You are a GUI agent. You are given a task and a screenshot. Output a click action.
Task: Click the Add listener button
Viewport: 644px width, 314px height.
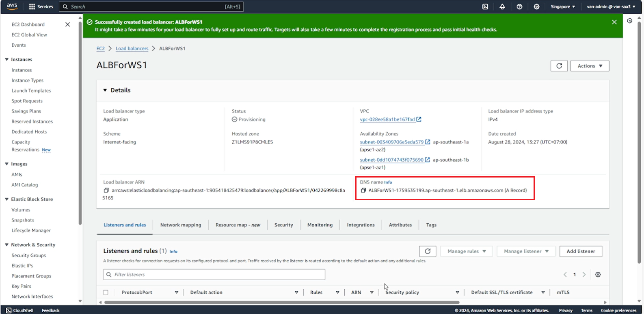(581, 251)
